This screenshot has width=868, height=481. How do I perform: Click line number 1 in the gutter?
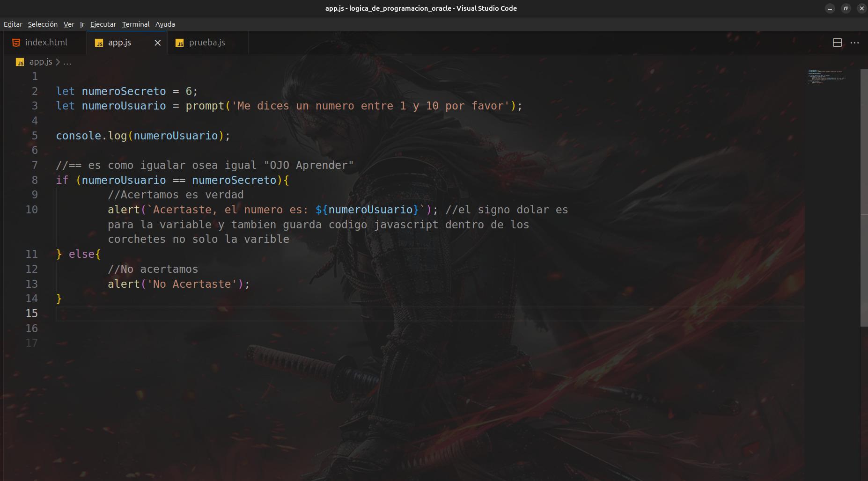coord(35,76)
